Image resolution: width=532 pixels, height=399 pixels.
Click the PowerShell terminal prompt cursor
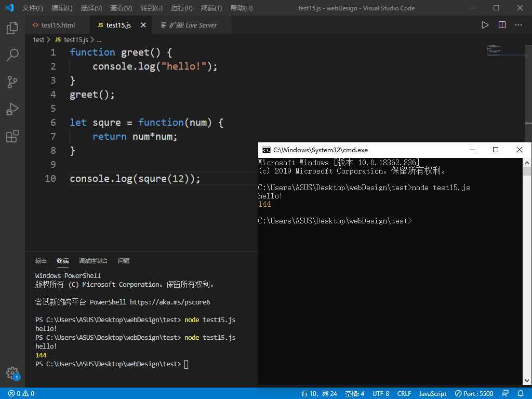coord(187,364)
